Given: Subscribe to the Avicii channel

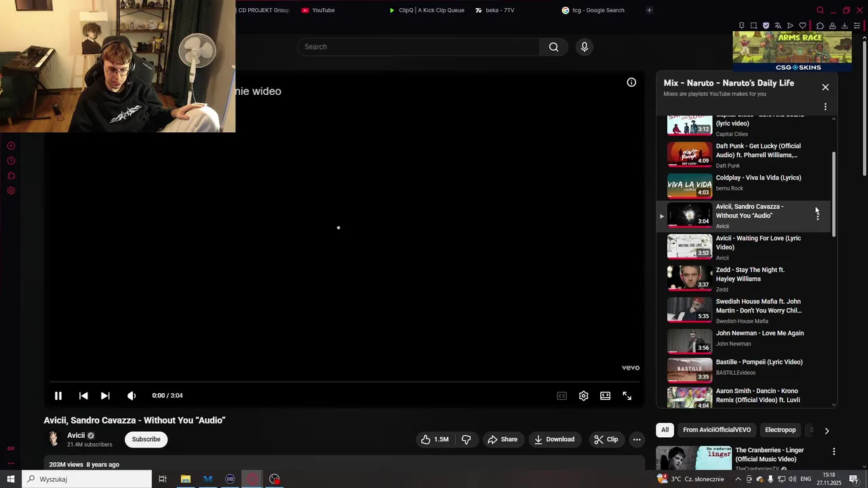Looking at the screenshot, I should pyautogui.click(x=146, y=439).
